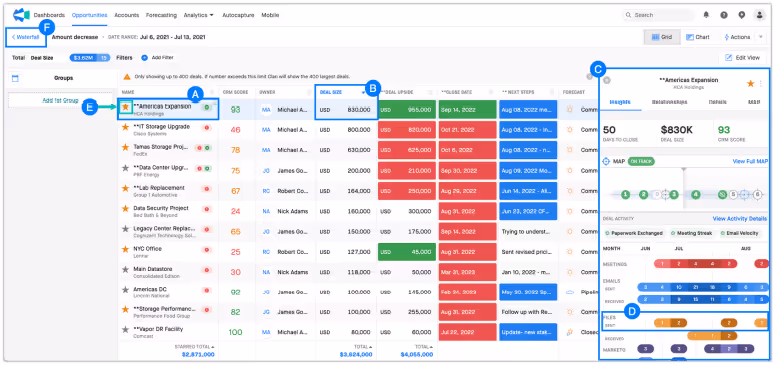The width and height of the screenshot is (773, 365).
Task: Open the Accounts menu item
Action: click(127, 15)
